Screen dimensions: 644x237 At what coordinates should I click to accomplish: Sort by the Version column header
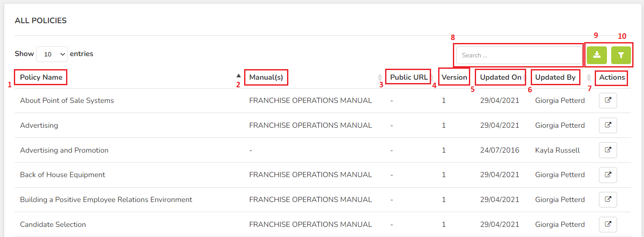[455, 77]
